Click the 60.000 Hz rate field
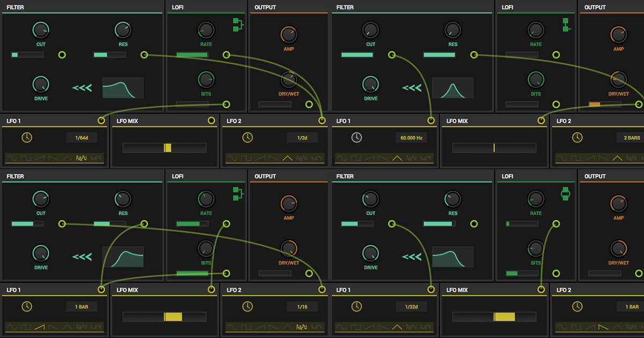Viewport: 644px width, 338px height. pos(412,138)
